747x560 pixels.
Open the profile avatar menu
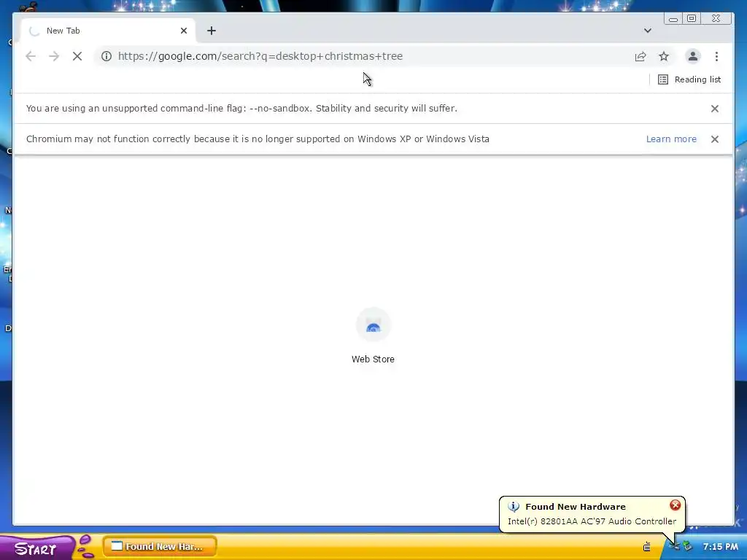pyautogui.click(x=693, y=56)
